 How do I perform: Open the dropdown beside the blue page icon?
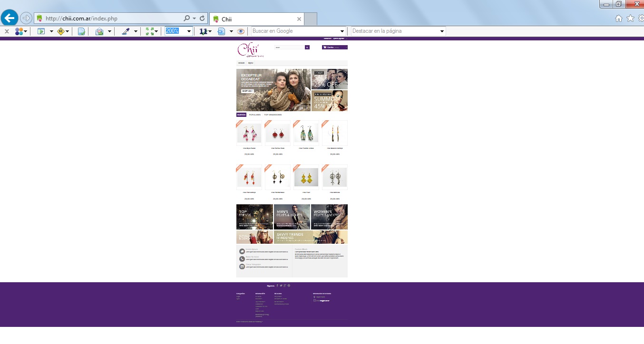tap(231, 31)
